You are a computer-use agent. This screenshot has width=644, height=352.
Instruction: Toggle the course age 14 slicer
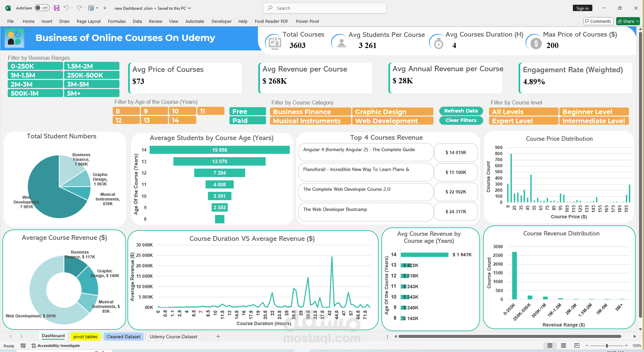pyautogui.click(x=182, y=120)
